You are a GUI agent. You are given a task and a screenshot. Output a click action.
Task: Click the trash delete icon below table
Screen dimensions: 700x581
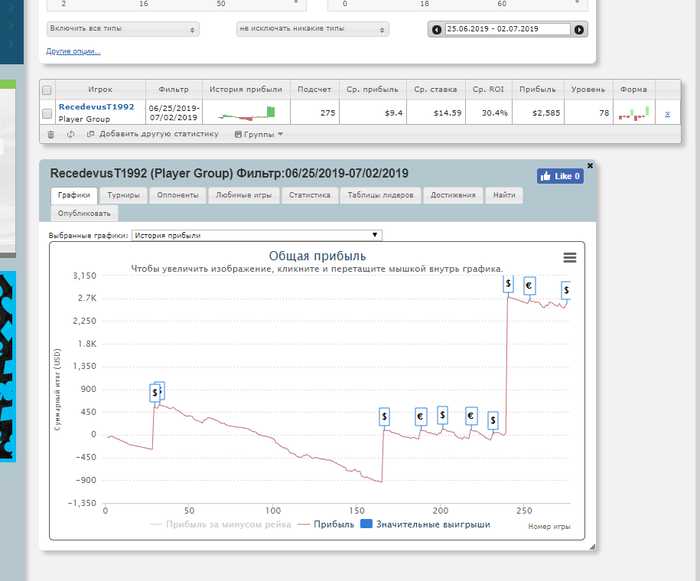click(x=51, y=134)
